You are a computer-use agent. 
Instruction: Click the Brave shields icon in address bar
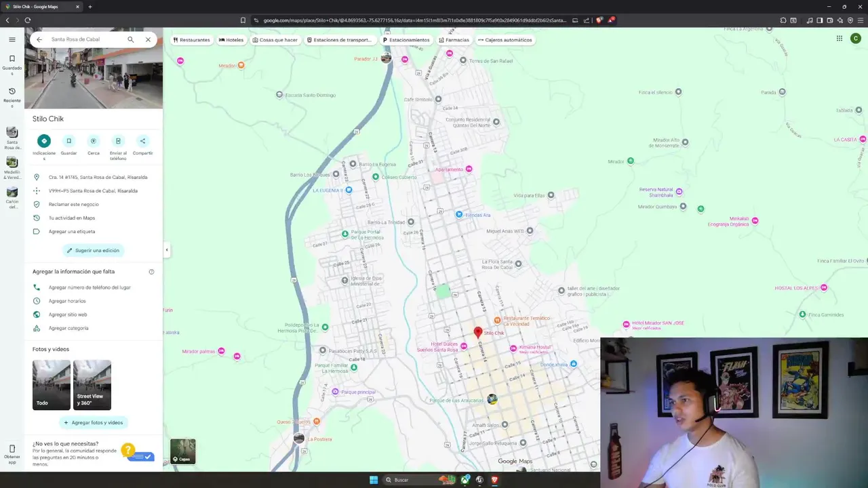tap(599, 20)
